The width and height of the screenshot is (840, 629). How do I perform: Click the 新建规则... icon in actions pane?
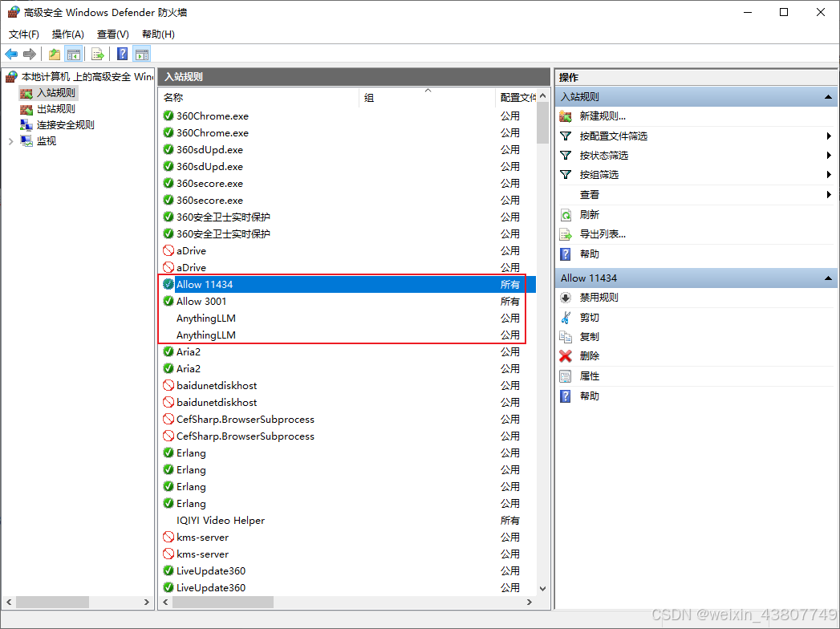(x=566, y=116)
